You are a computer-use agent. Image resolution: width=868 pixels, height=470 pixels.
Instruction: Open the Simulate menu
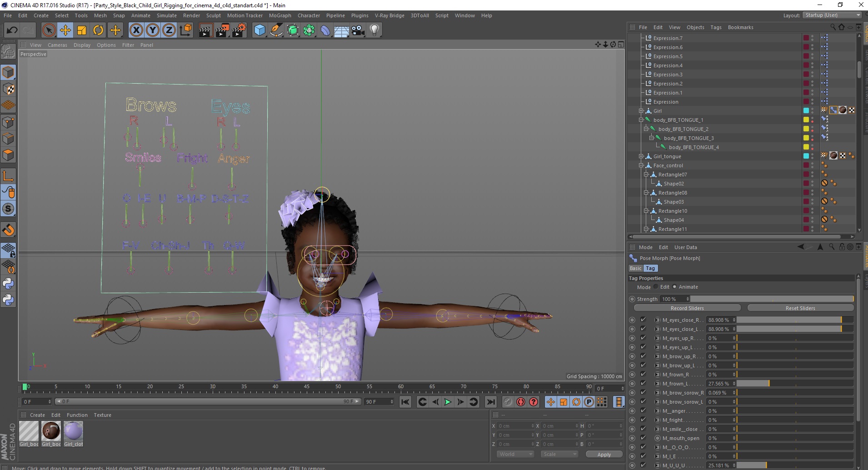pyautogui.click(x=167, y=15)
